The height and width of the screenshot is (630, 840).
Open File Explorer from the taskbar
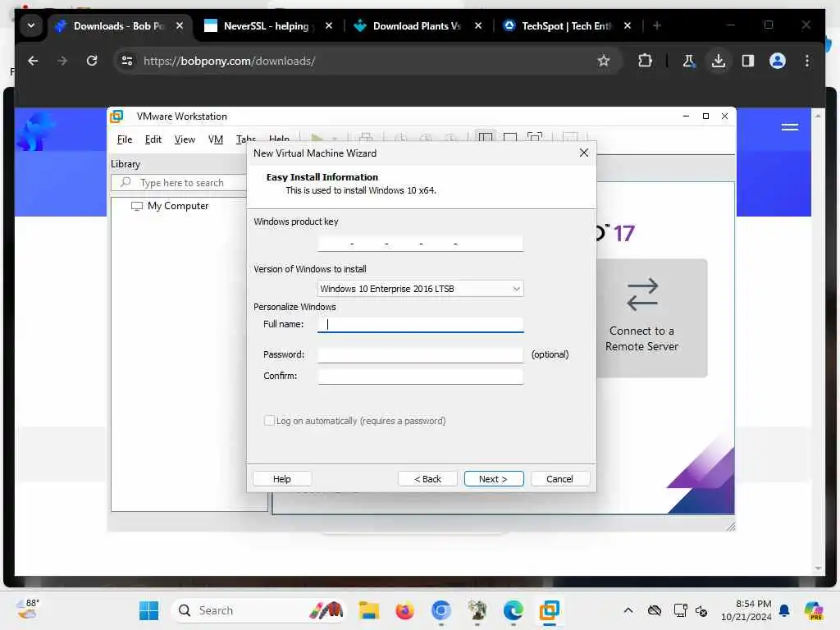point(368,610)
